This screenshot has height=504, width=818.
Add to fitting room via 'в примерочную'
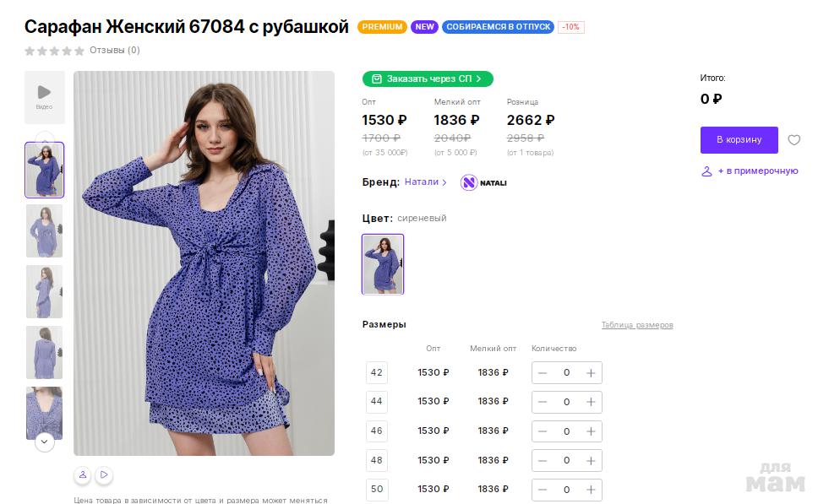coord(750,171)
